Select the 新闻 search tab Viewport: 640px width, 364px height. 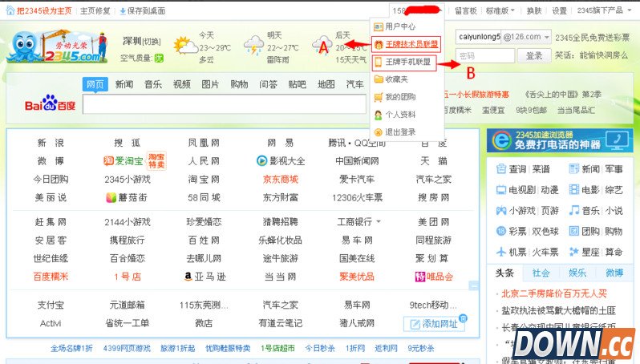[x=124, y=84]
